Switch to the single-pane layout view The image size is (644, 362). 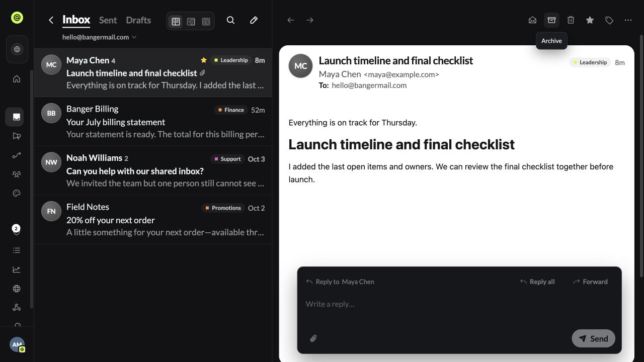(206, 22)
